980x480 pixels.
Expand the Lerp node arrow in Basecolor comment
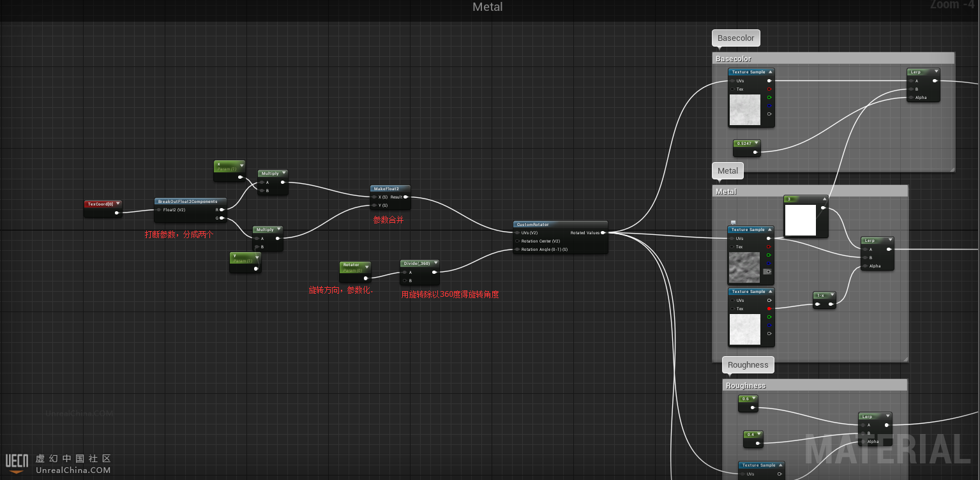tap(936, 72)
